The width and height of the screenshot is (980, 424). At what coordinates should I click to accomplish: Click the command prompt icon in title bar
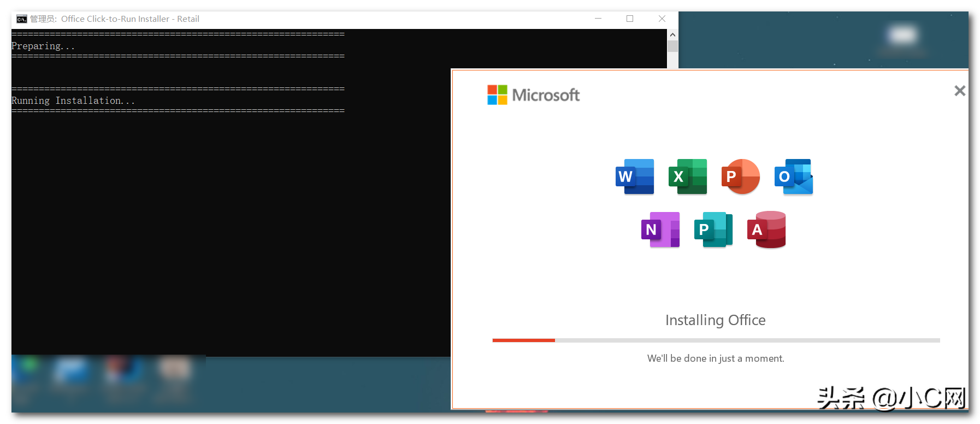tap(21, 19)
